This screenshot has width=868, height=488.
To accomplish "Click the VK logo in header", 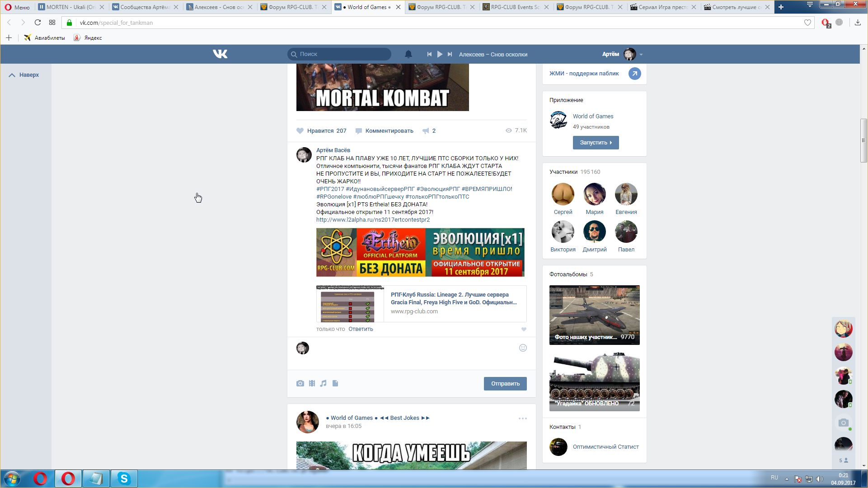I will coord(220,54).
